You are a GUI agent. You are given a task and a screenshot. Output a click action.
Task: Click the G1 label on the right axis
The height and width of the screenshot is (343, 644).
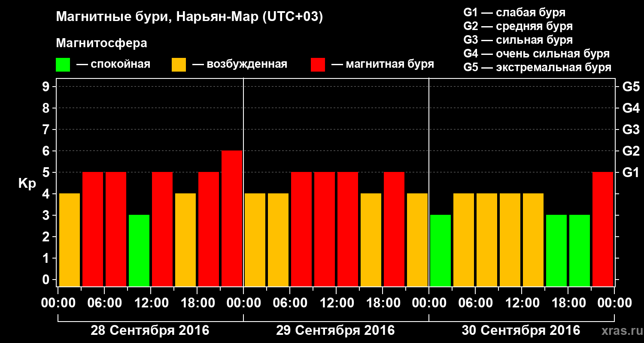click(631, 172)
